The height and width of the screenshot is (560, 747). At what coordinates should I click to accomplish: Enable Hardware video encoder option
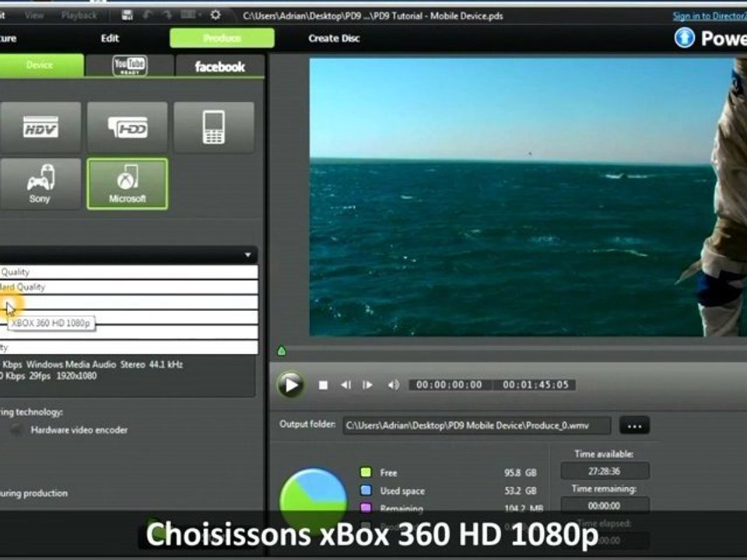point(17,429)
